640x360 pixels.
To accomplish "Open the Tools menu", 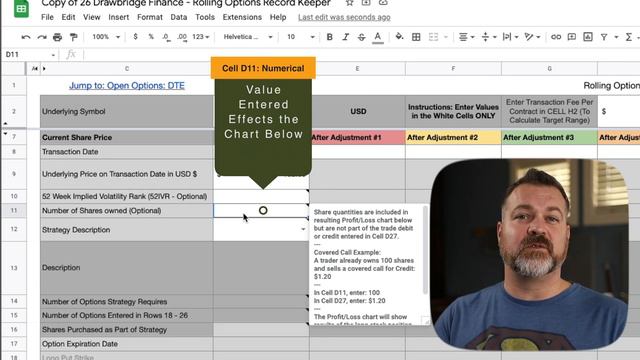I will pyautogui.click(x=205, y=17).
